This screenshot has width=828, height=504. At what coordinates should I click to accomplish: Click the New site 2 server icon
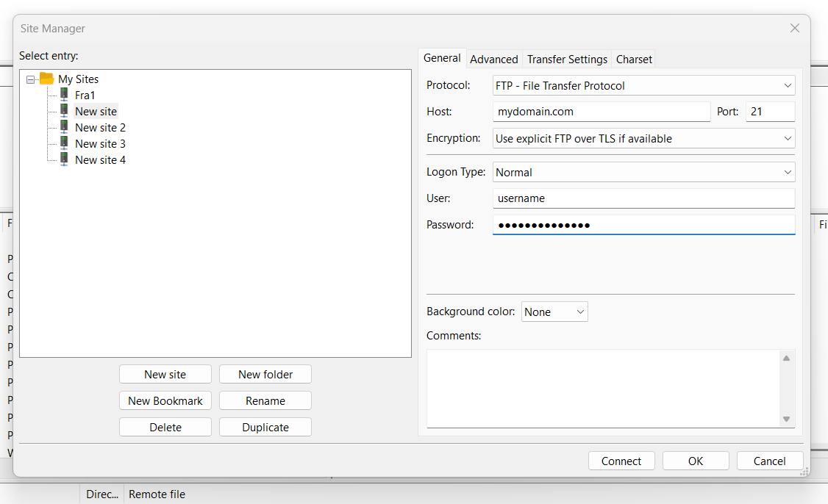pyautogui.click(x=64, y=127)
